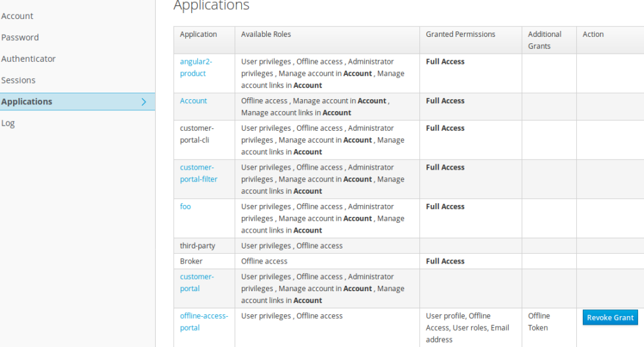
Task: Select the customer-portal-cli application name
Action: [x=196, y=134]
